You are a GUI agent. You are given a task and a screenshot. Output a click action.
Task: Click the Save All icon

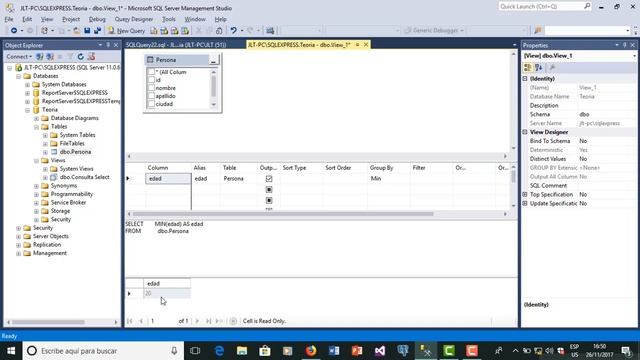coord(98,31)
